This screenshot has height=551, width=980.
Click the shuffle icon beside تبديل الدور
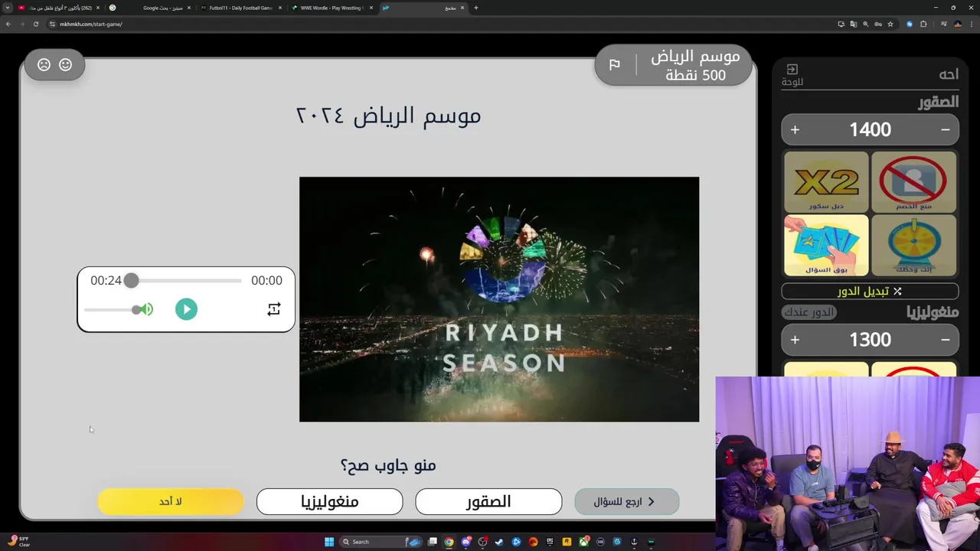coord(897,292)
